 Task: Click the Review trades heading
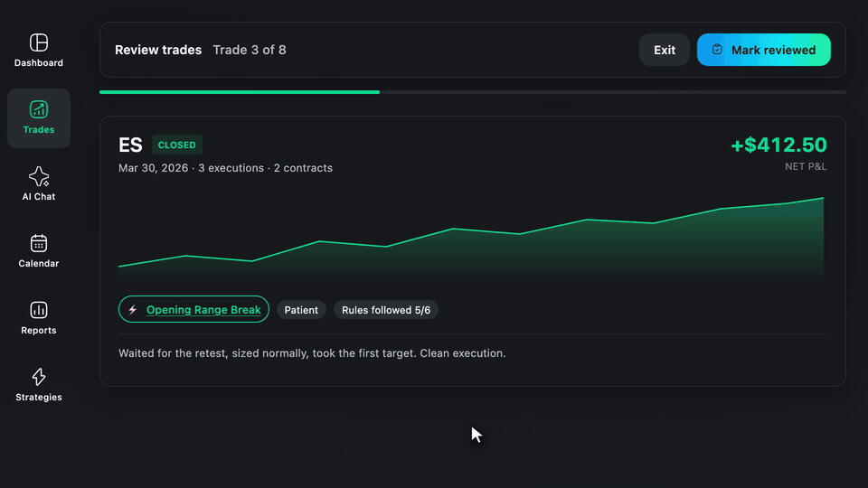(x=158, y=50)
